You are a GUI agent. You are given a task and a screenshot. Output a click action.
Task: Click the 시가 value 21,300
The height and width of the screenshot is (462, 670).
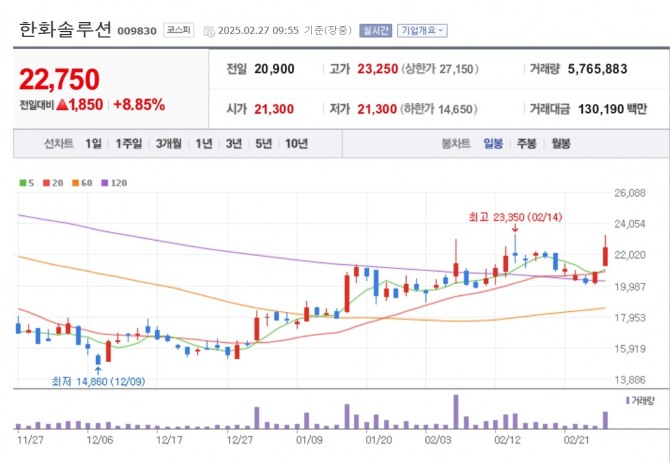[274, 109]
